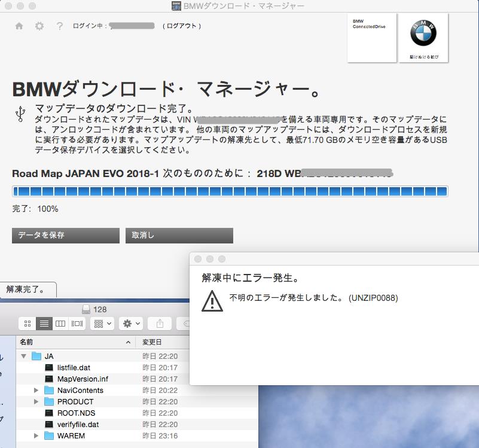Open settings gear in BMW Download Manager

39,26
